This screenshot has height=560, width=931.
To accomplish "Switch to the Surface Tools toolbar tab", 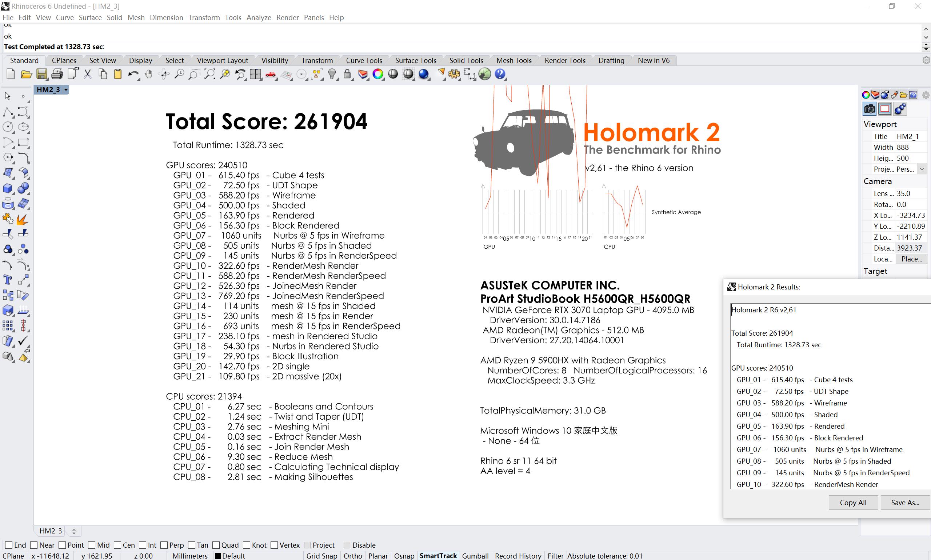I will point(416,60).
